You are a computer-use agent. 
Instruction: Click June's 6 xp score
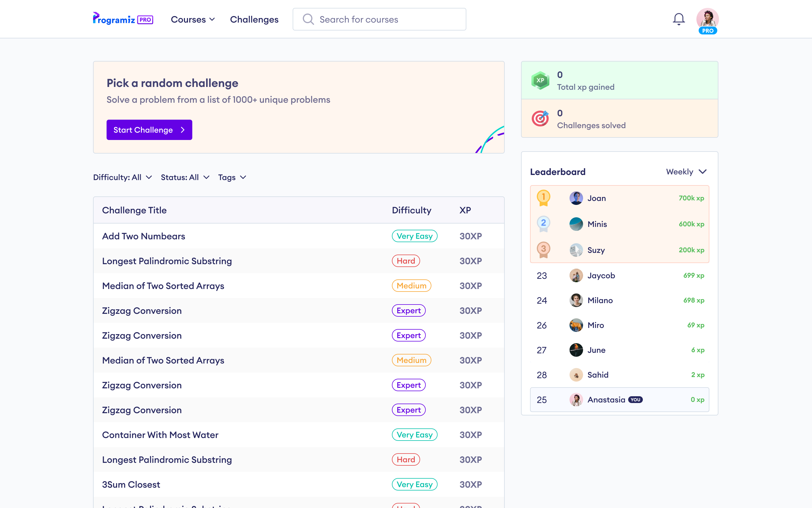click(698, 350)
